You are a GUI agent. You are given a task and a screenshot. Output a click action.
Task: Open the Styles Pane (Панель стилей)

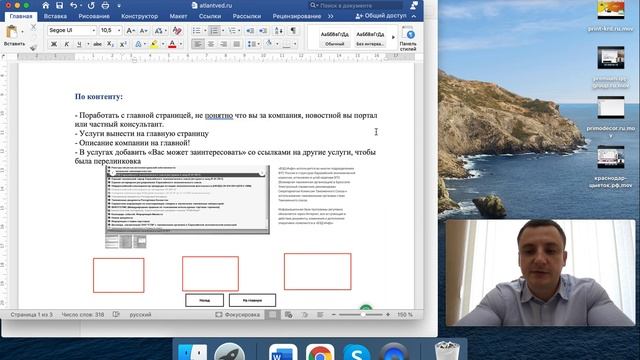(x=408, y=38)
